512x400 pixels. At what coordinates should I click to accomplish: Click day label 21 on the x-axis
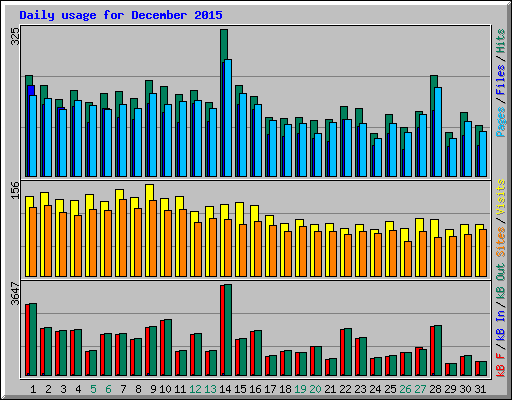coord(330,389)
